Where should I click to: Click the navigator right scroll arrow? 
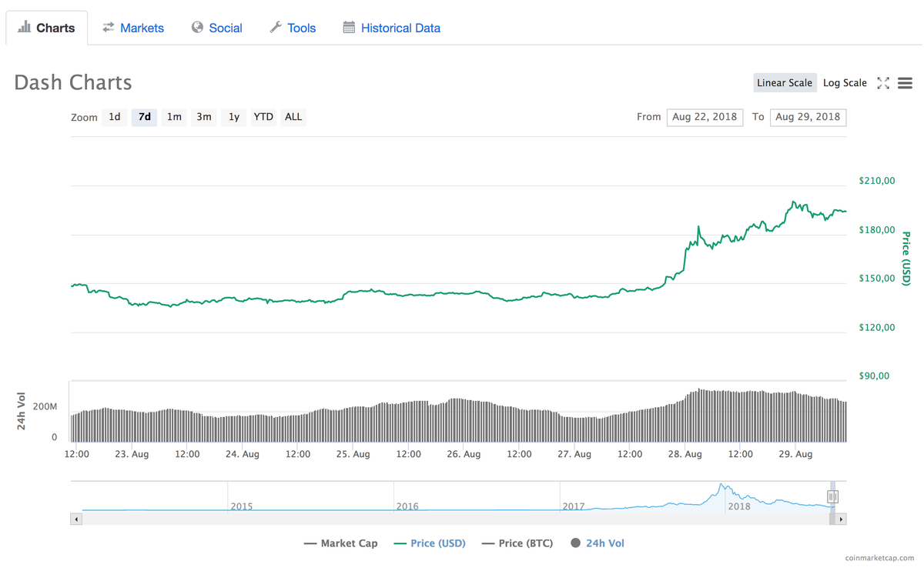(841, 519)
